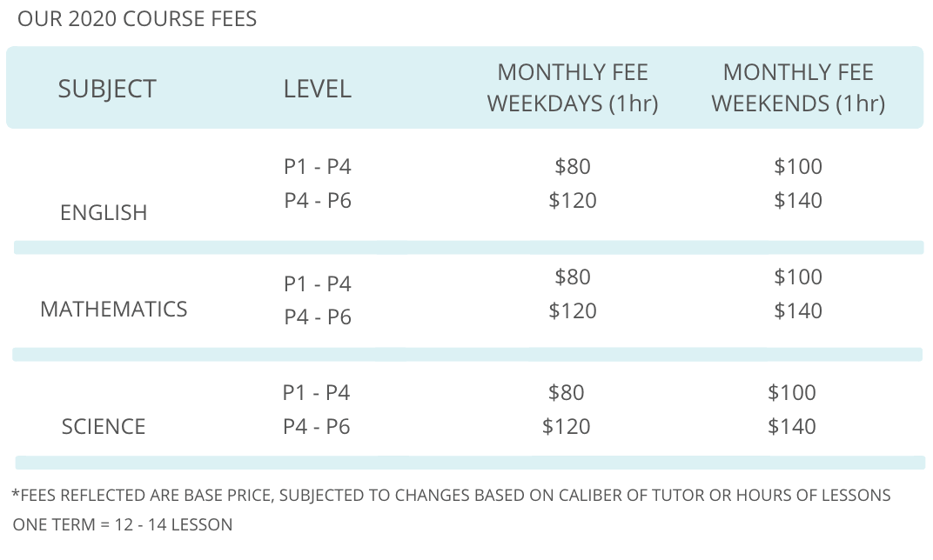Click English weekend $140 fee
Viewport: 933px width, 560px height.
798,200
